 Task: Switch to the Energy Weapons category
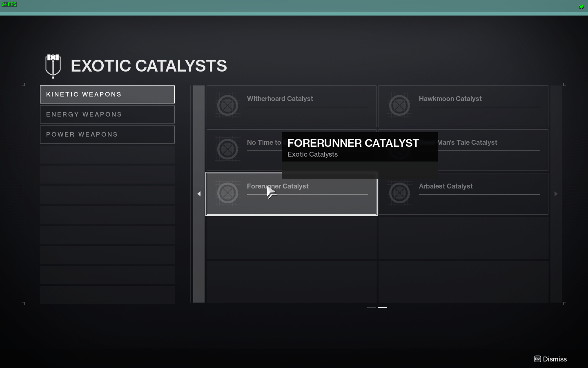click(107, 114)
